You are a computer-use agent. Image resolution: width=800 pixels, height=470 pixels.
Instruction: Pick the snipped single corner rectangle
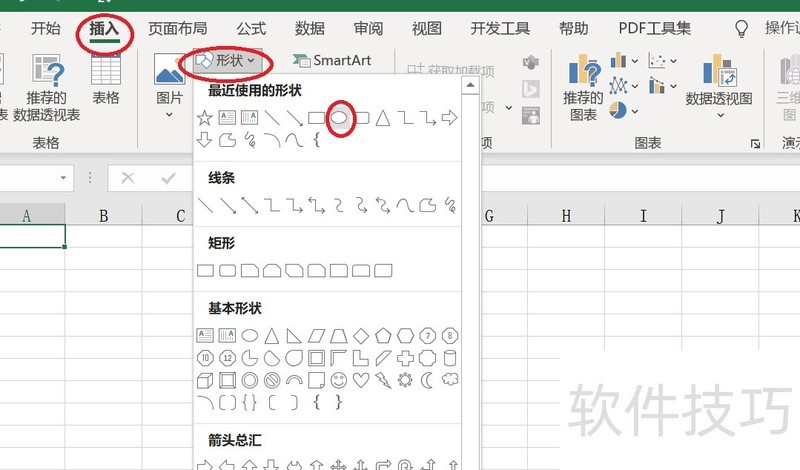click(x=249, y=270)
